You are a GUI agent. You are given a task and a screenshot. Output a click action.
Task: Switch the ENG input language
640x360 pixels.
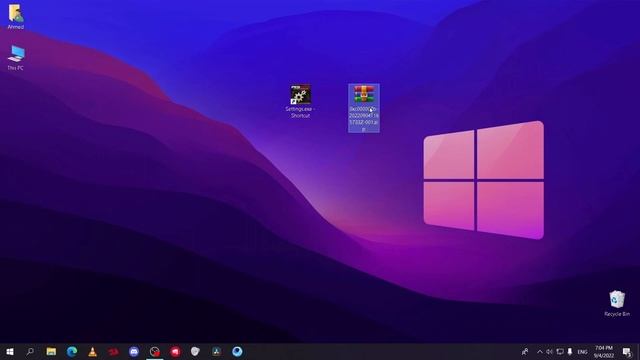click(x=582, y=352)
